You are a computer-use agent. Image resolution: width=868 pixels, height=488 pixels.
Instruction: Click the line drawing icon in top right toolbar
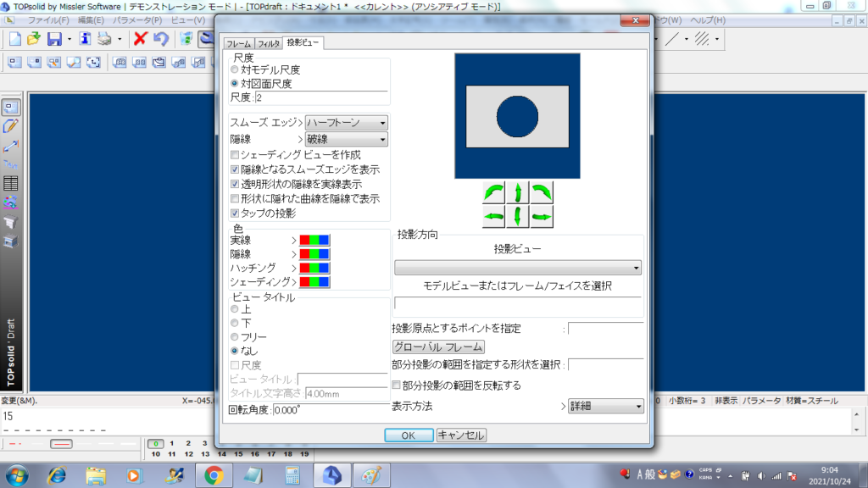point(671,39)
